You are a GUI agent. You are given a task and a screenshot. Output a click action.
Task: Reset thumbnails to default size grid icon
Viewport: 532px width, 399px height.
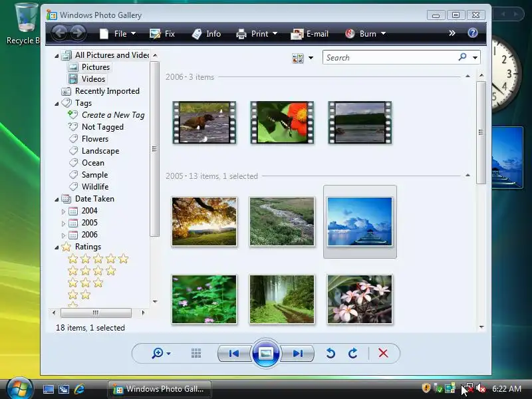(x=196, y=353)
